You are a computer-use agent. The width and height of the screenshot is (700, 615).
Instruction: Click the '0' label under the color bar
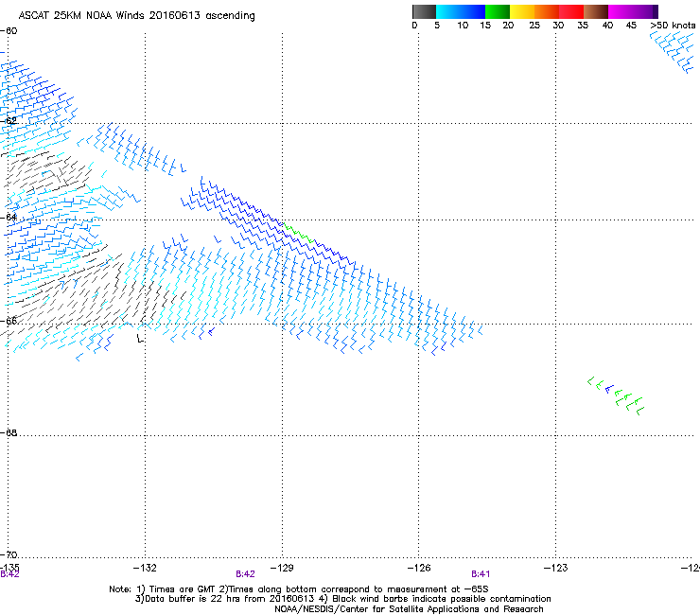tap(414, 26)
